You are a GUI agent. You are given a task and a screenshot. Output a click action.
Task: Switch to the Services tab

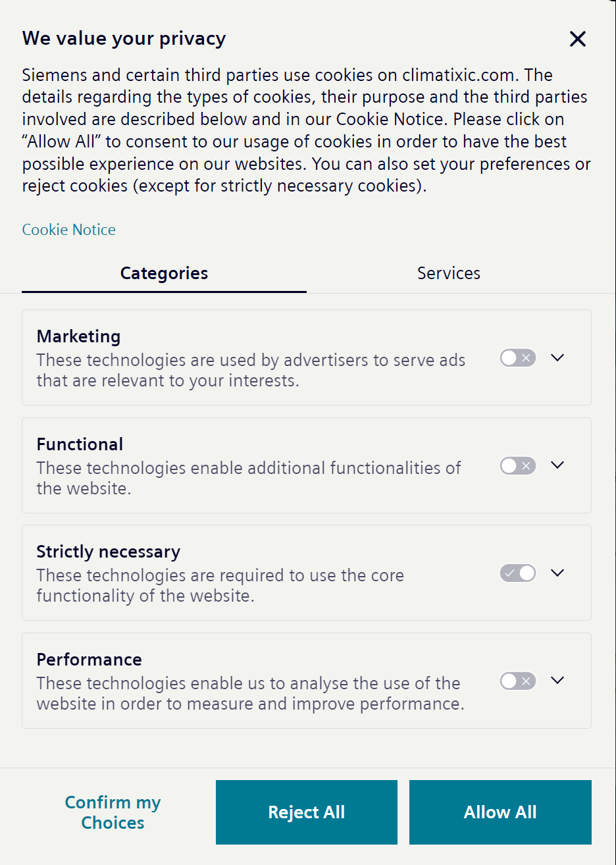click(449, 273)
